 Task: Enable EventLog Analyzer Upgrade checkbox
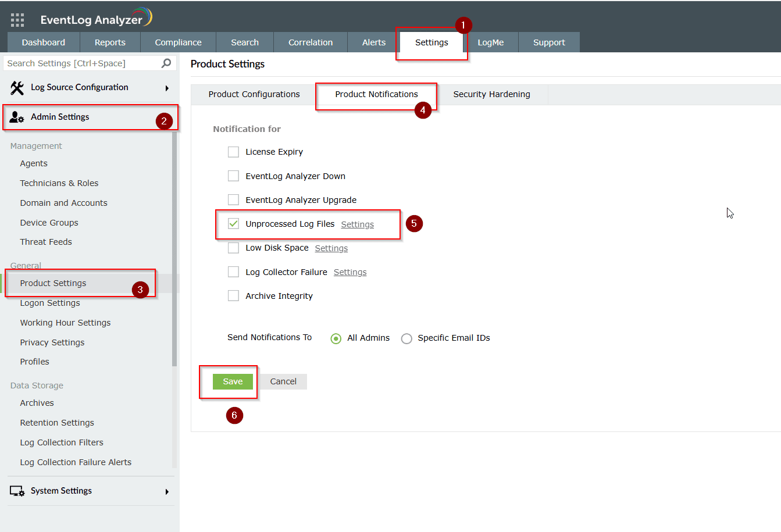pos(233,199)
